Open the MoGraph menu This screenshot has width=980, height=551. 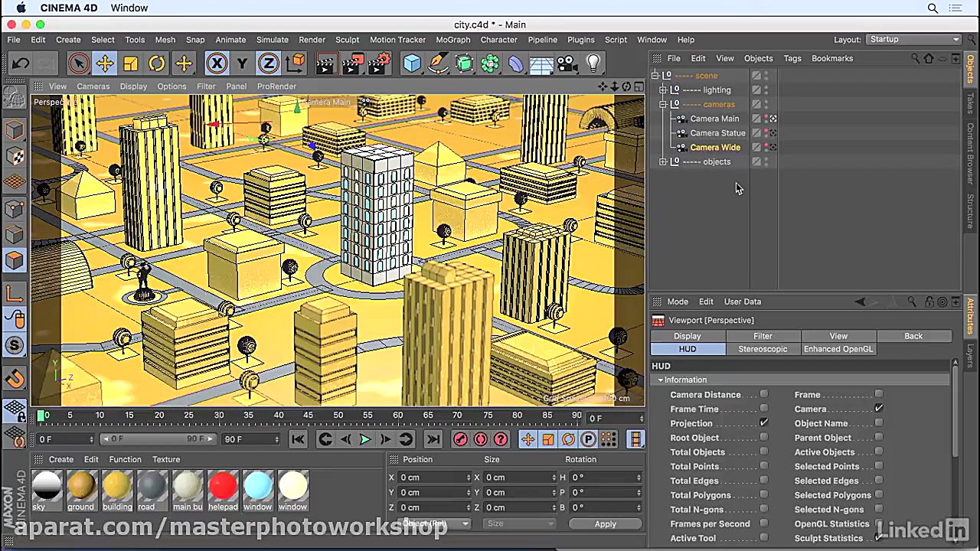coord(452,40)
